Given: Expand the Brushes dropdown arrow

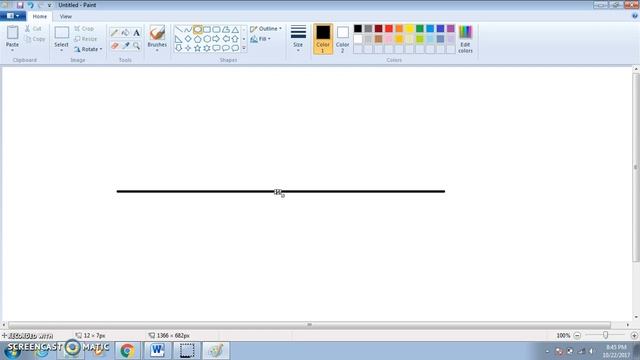Looking at the screenshot, I should [157, 50].
